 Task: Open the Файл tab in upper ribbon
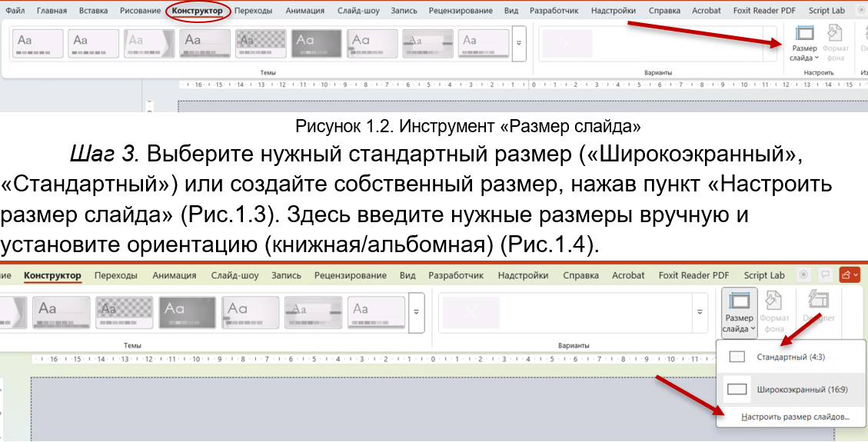(x=15, y=11)
